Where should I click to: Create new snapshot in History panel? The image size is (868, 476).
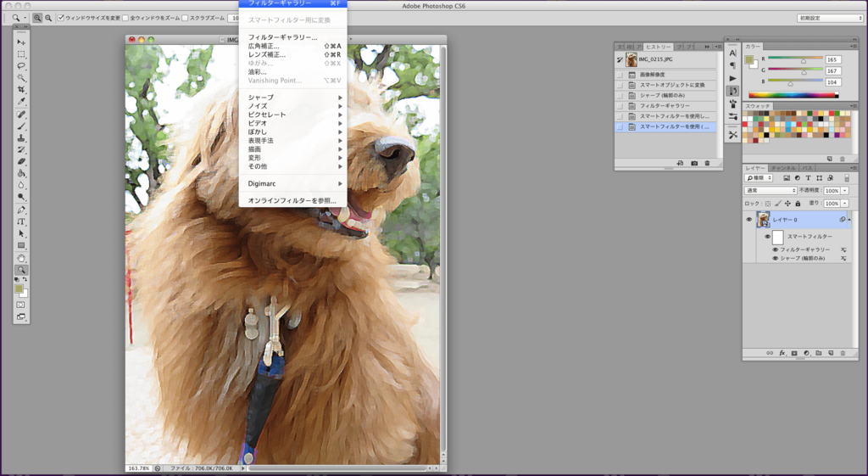coord(694,164)
